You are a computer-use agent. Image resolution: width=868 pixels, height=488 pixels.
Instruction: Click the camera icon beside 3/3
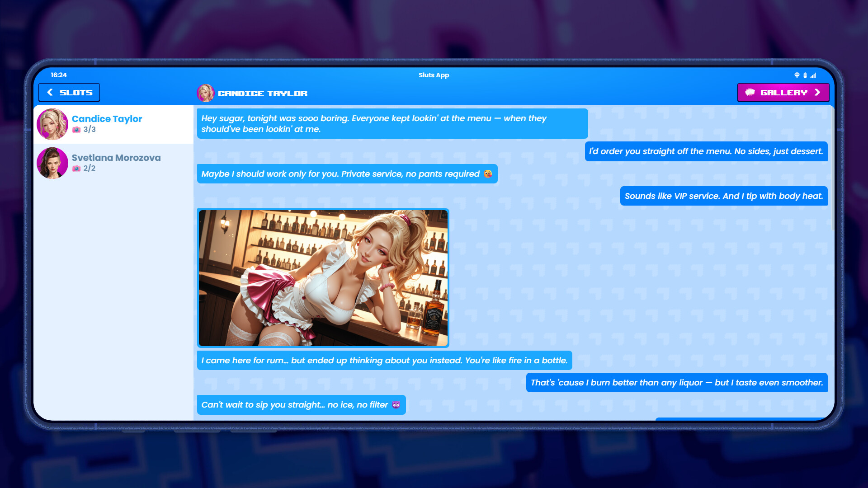point(76,130)
